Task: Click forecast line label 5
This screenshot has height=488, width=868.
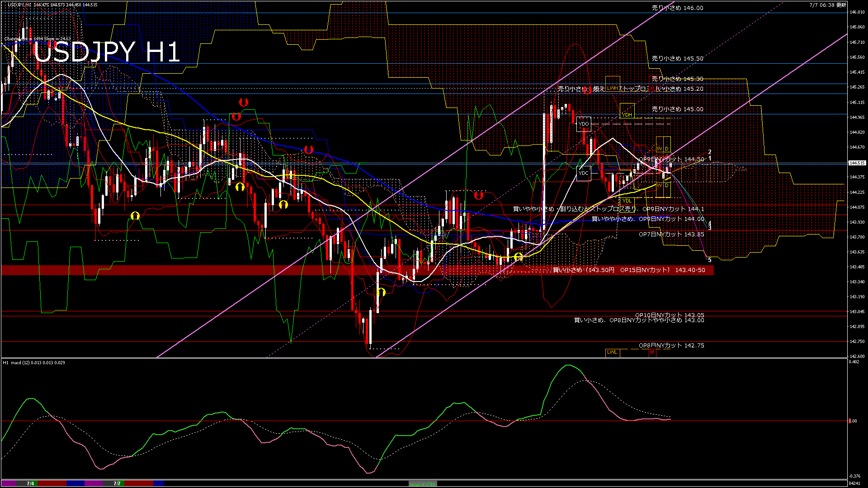Action: pyautogui.click(x=710, y=260)
